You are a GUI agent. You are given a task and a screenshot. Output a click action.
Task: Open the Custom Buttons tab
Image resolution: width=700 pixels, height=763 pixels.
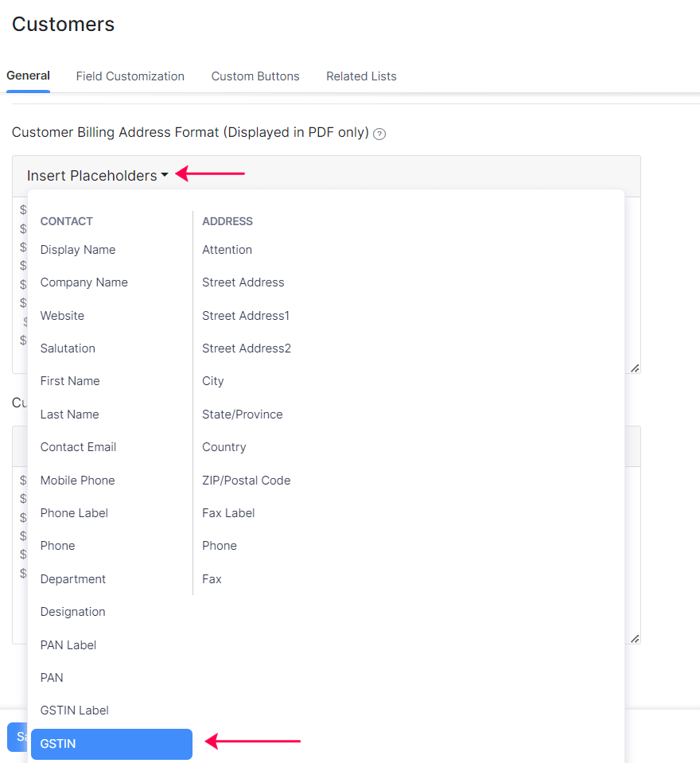[255, 76]
